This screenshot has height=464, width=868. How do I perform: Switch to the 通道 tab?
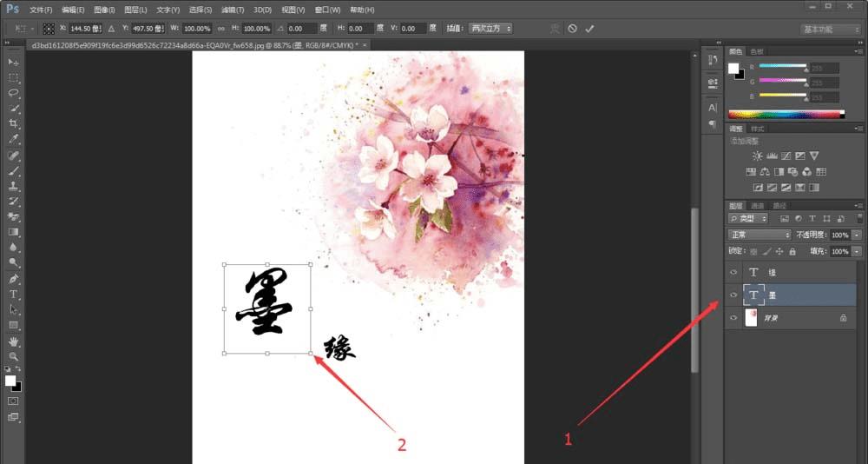point(757,206)
